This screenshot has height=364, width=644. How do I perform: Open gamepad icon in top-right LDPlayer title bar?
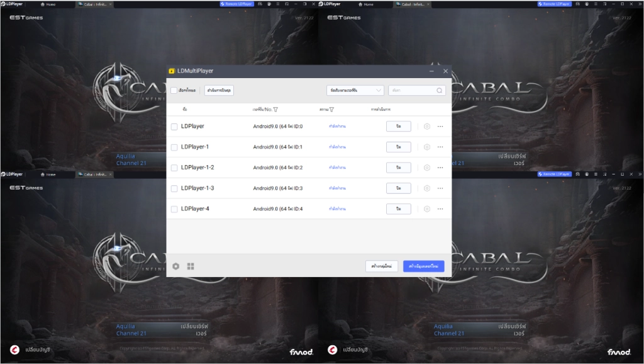[578, 4]
